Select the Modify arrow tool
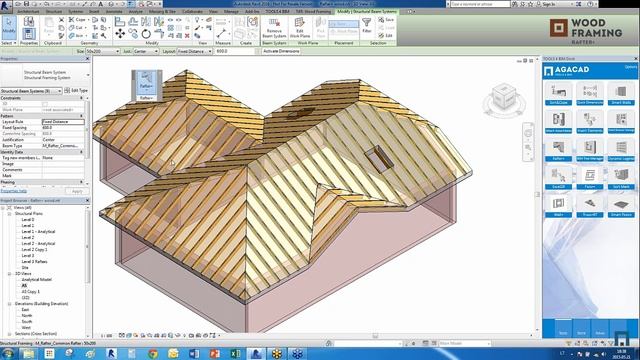The image size is (640, 360). coord(9,27)
